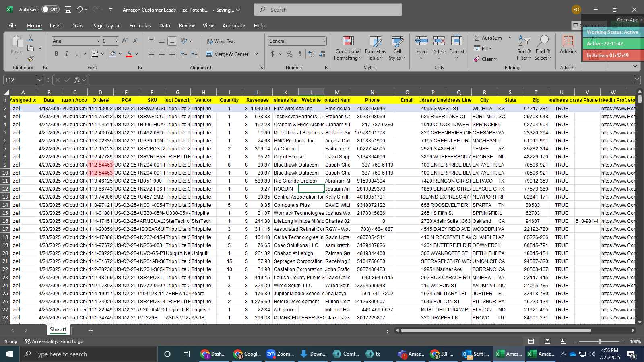Screen dimensions: 644x362
Task: Open number format General dropdown
Action: coord(324,41)
